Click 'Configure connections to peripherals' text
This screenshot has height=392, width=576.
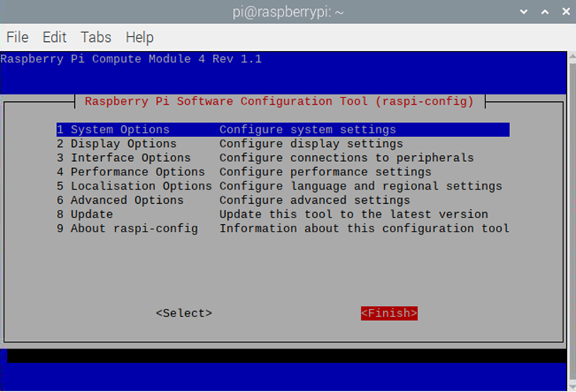(x=346, y=158)
